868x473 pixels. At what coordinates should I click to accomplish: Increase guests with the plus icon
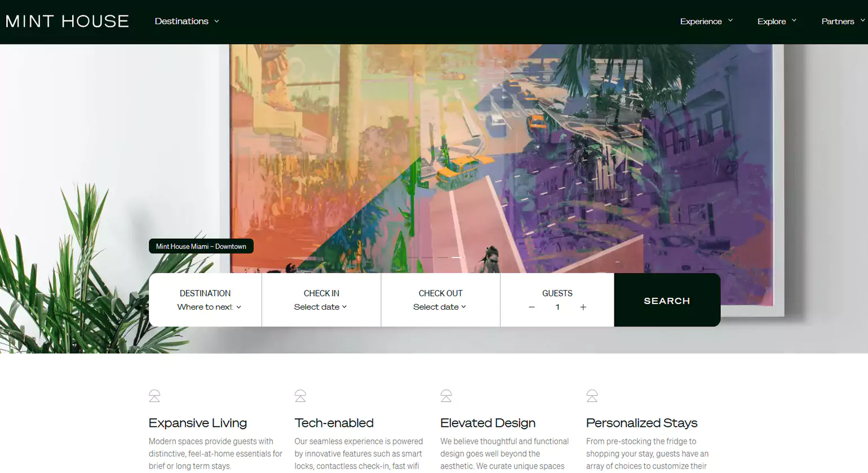pos(583,307)
